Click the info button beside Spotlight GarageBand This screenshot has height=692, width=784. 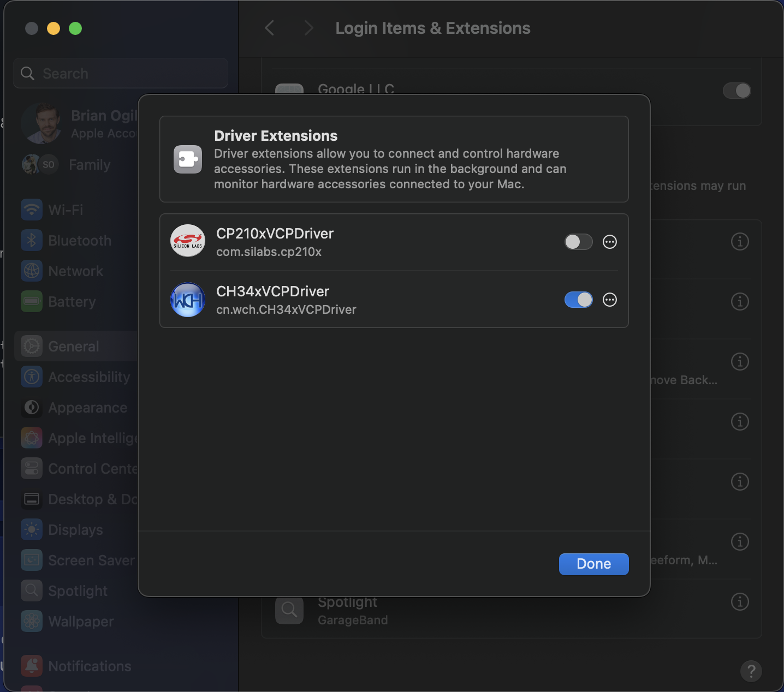[x=740, y=602]
